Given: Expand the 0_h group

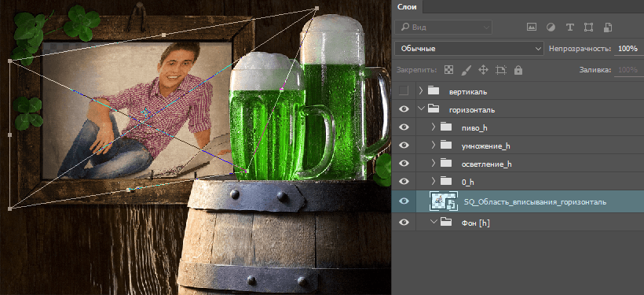Looking at the screenshot, I should pyautogui.click(x=434, y=181).
